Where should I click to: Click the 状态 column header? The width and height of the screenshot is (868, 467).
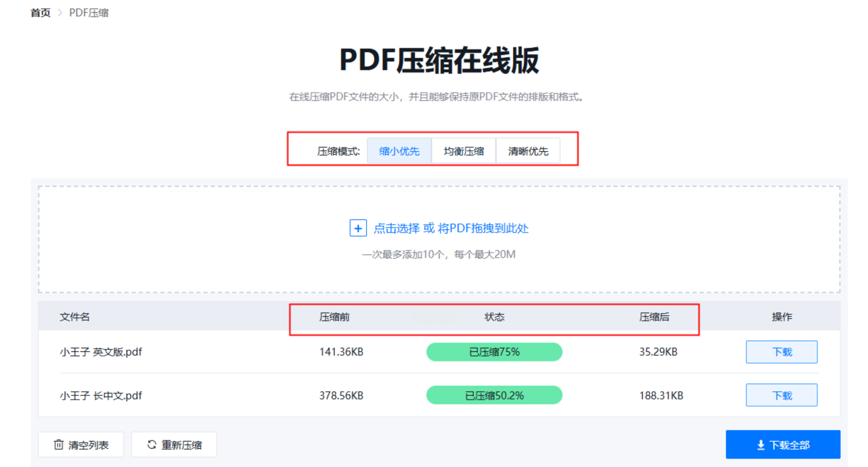point(494,317)
